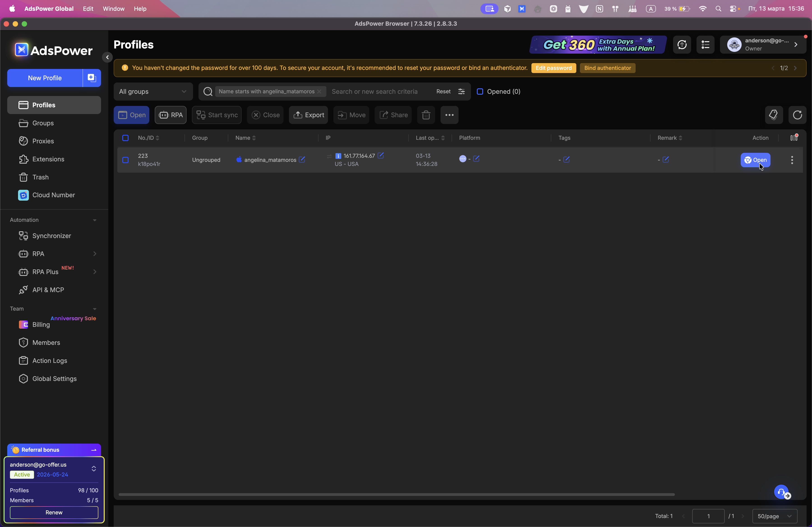Screen dimensions: 812x527
Task: Open advanced filter sliders icon
Action: [x=461, y=91]
